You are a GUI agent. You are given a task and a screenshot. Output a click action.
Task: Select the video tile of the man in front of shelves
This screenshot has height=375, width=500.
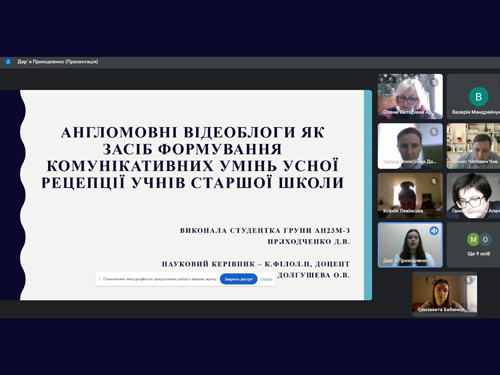[473, 146]
